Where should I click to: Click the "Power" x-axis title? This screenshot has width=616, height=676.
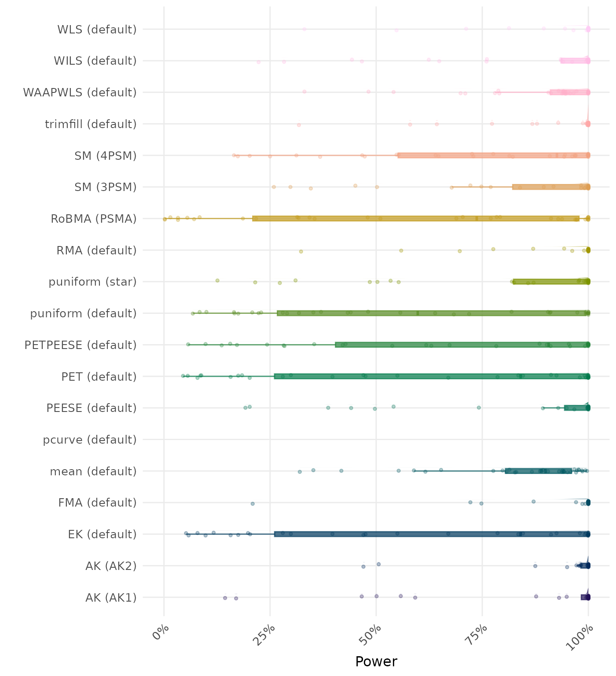[x=376, y=661]
